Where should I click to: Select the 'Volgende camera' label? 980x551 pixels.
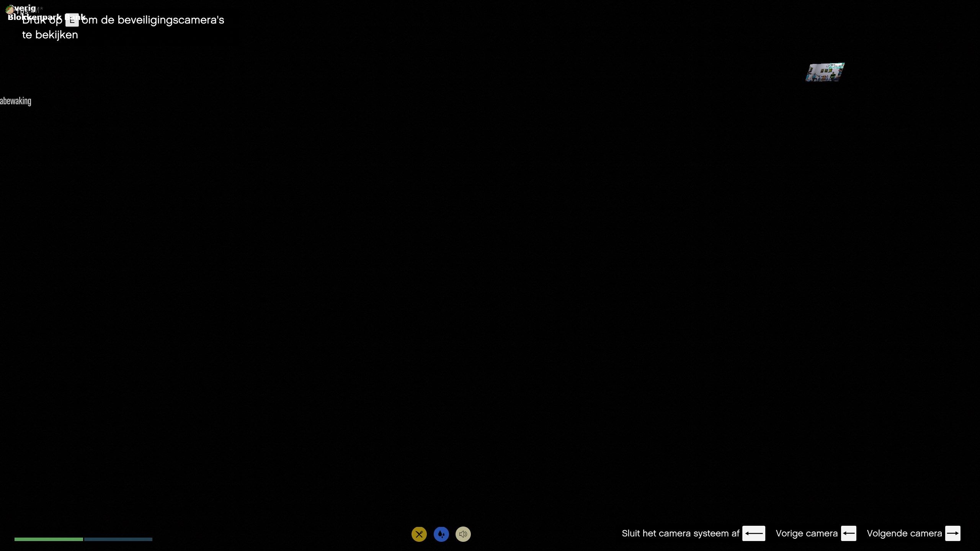(x=904, y=533)
